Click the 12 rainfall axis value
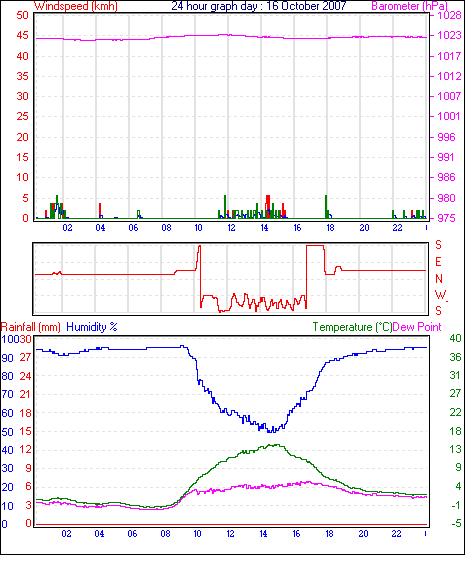Image resolution: width=466 pixels, height=563 pixels. pos(25,450)
